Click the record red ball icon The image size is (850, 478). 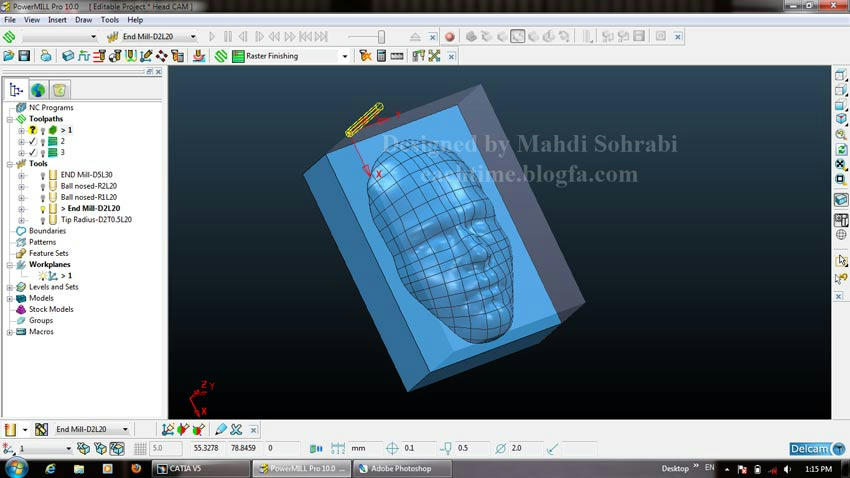pos(449,37)
